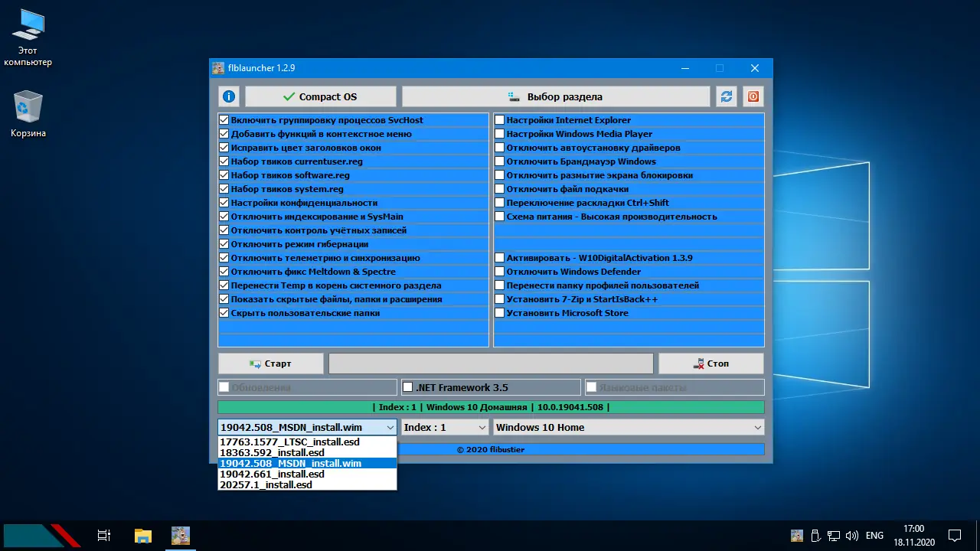Image resolution: width=980 pixels, height=551 pixels.
Task: Uncheck Набор твиков software.reg
Action: click(x=224, y=175)
